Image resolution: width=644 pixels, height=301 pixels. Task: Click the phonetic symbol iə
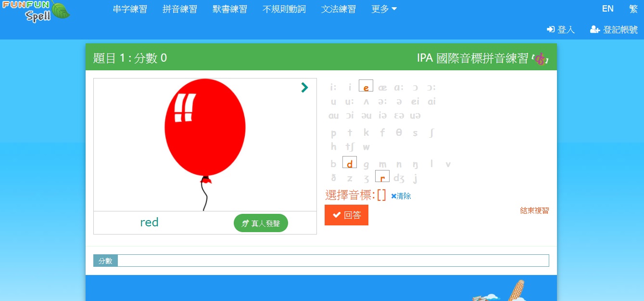coord(382,116)
